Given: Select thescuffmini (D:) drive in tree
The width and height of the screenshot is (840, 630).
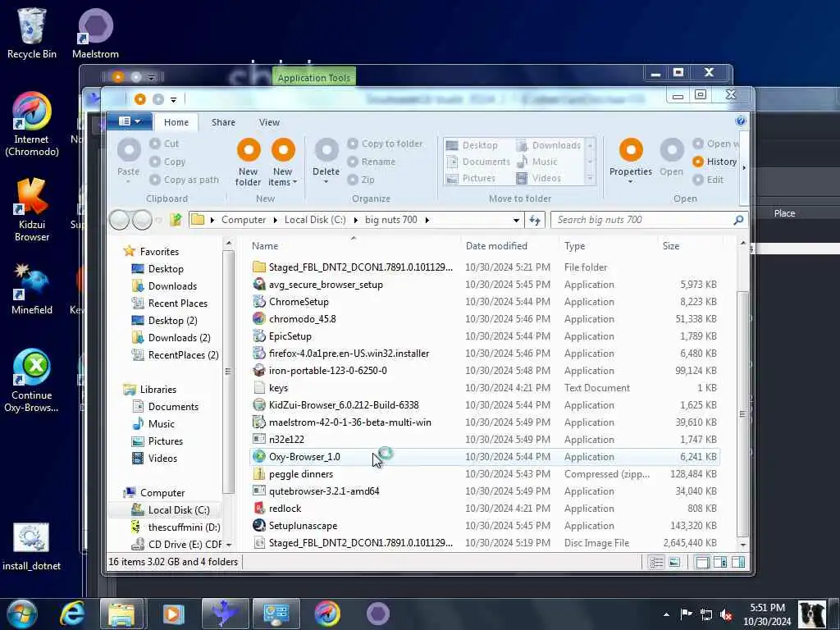Looking at the screenshot, I should (x=176, y=527).
